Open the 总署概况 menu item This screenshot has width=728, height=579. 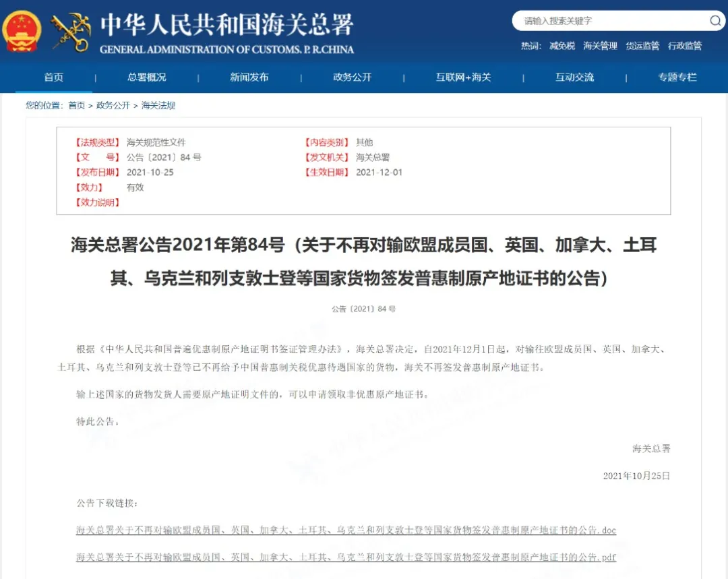(147, 77)
